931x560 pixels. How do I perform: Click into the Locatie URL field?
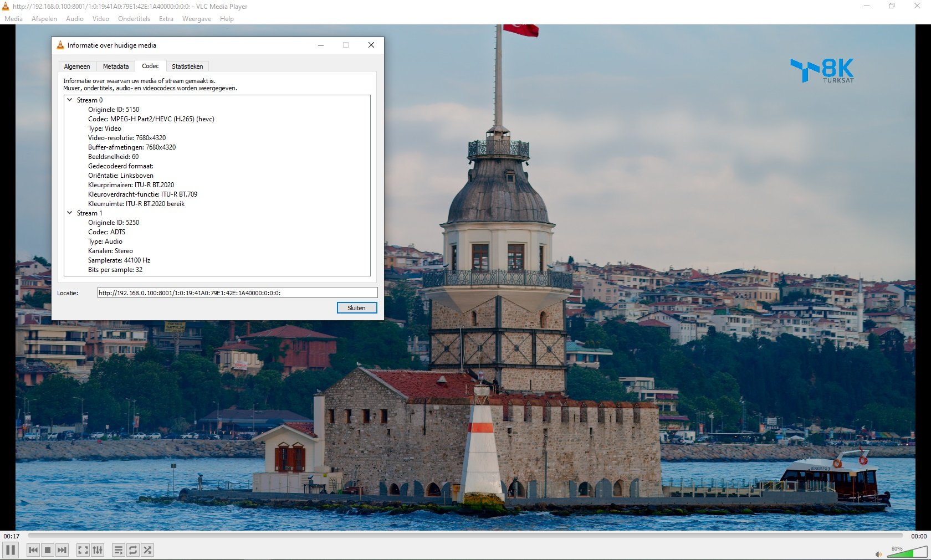pos(237,293)
